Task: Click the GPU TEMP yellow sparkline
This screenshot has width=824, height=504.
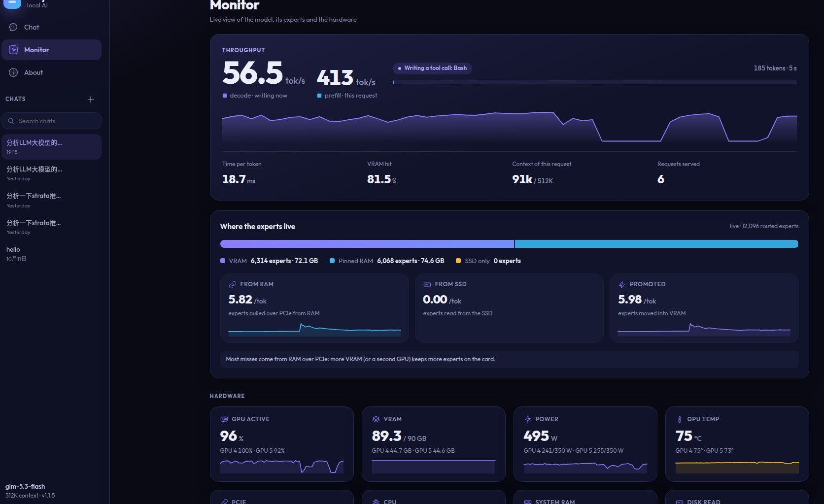Action: [x=737, y=466]
